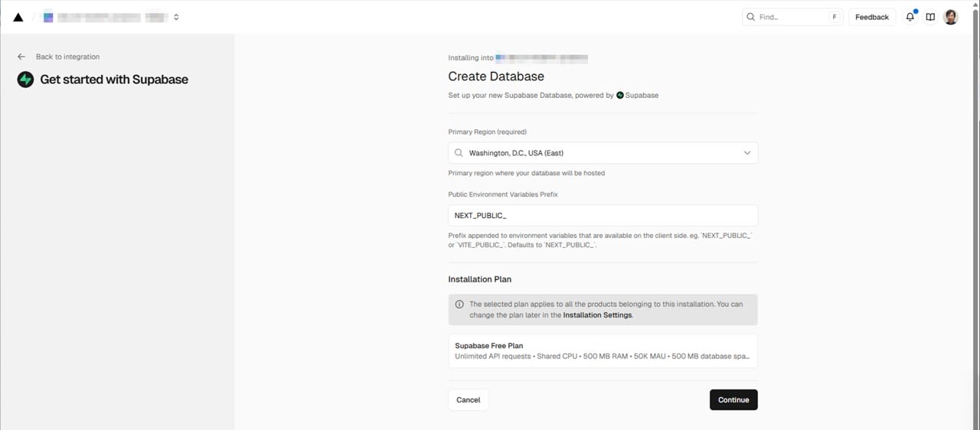980x430 pixels.
Task: Focus the Find search box
Action: pyautogui.click(x=792, y=17)
